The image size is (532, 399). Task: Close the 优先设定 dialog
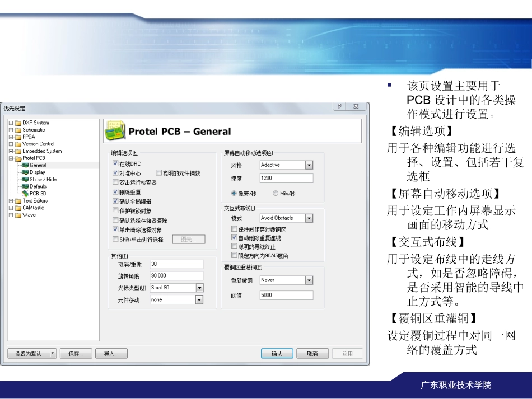click(x=356, y=106)
